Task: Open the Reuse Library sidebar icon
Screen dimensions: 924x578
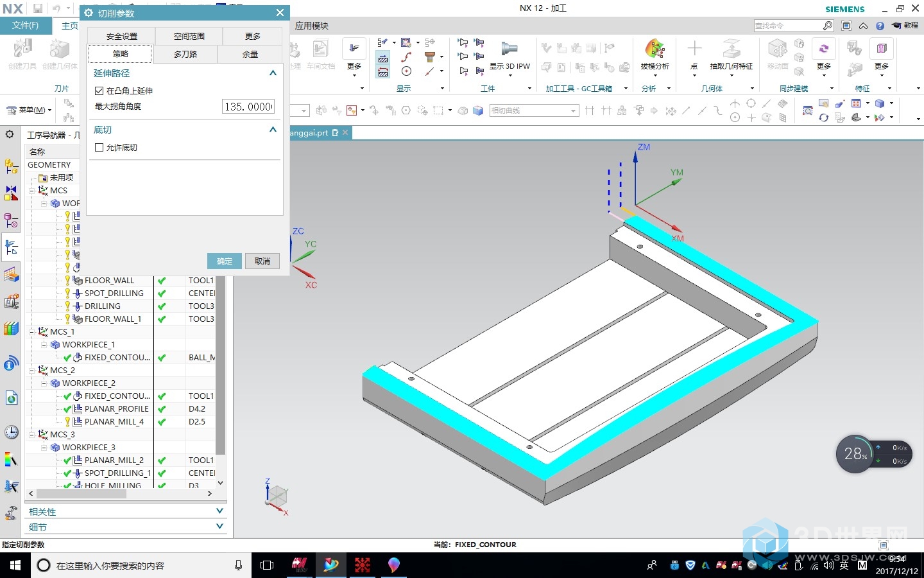Action: 11,302
